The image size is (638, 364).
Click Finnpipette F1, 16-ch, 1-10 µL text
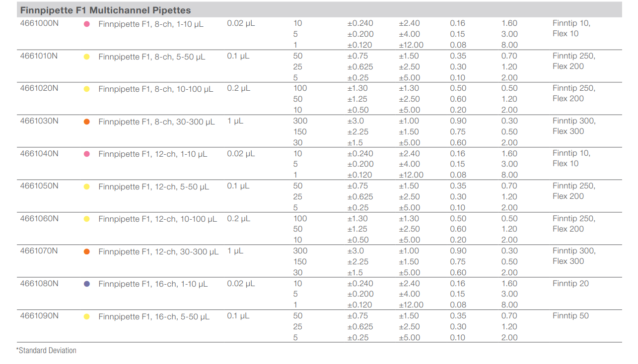tap(153, 284)
